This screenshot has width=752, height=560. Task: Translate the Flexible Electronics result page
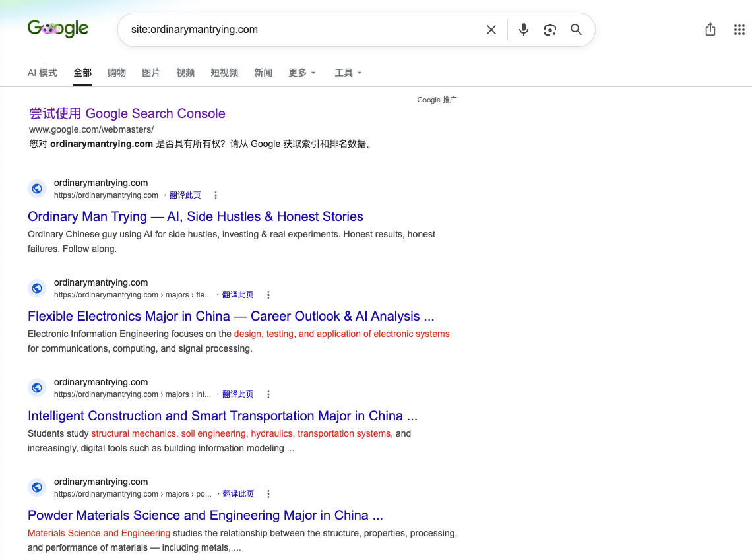238,295
